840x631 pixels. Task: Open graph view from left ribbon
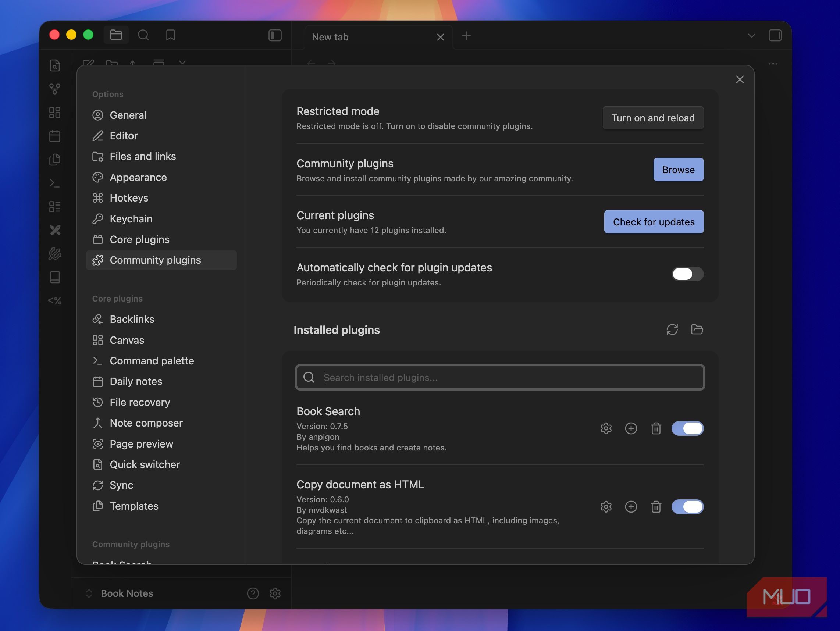55,89
